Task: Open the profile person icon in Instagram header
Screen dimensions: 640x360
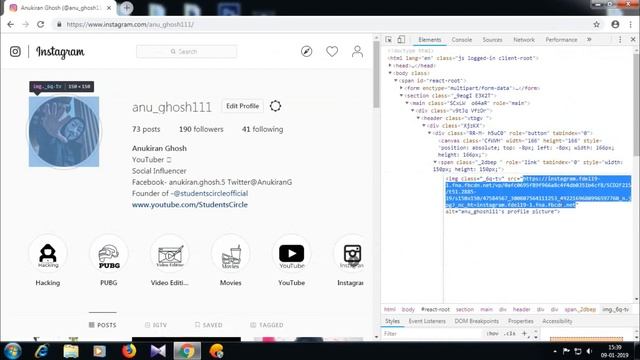Action: pos(357,51)
